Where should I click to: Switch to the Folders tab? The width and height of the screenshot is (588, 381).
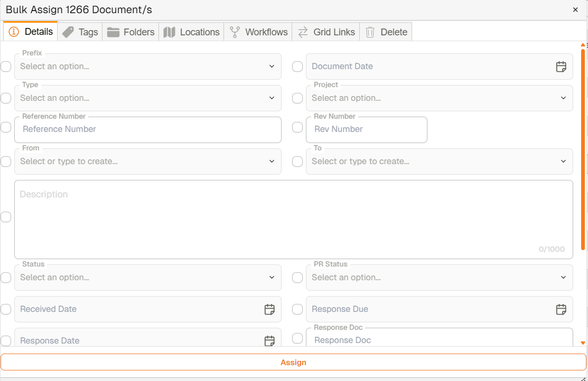[131, 32]
